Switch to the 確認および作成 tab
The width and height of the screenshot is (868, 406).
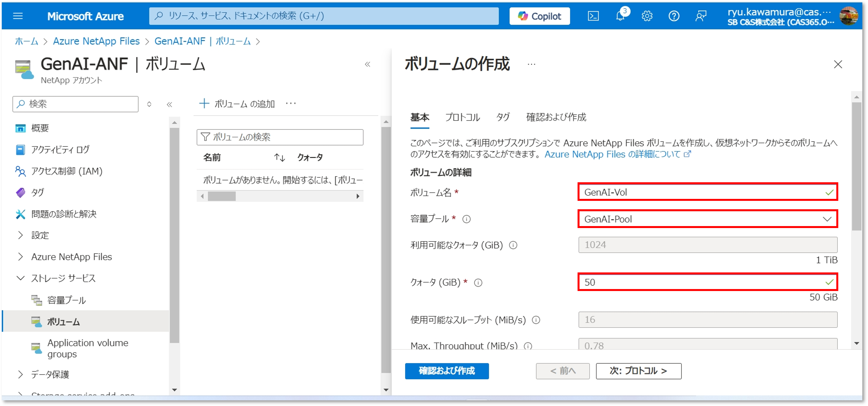[x=556, y=117]
